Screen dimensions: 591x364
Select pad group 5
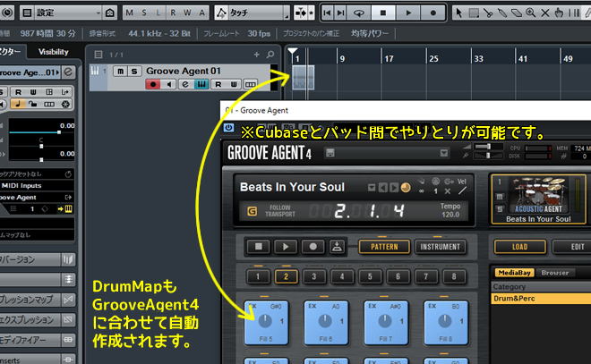pyautogui.click(x=370, y=276)
